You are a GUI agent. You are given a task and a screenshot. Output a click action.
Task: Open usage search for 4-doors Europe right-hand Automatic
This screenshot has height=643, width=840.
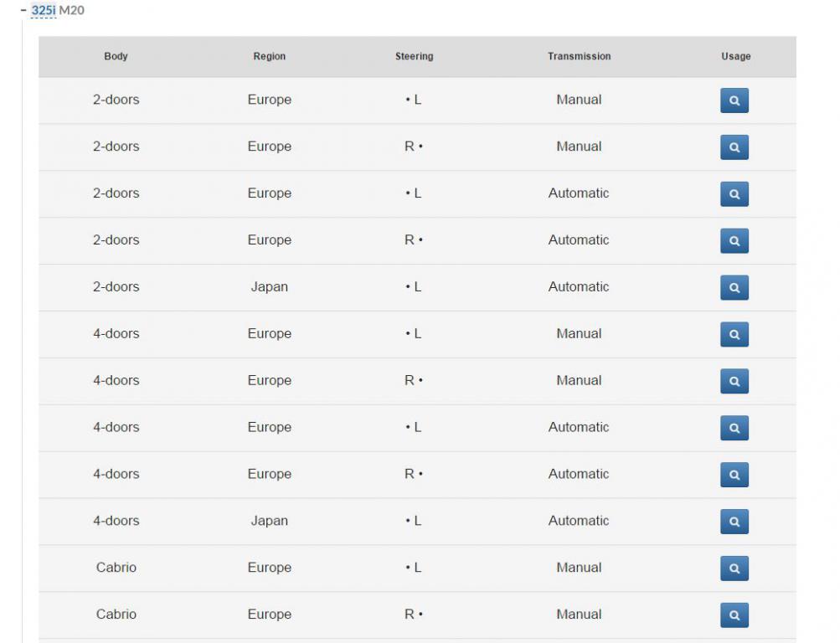(734, 476)
